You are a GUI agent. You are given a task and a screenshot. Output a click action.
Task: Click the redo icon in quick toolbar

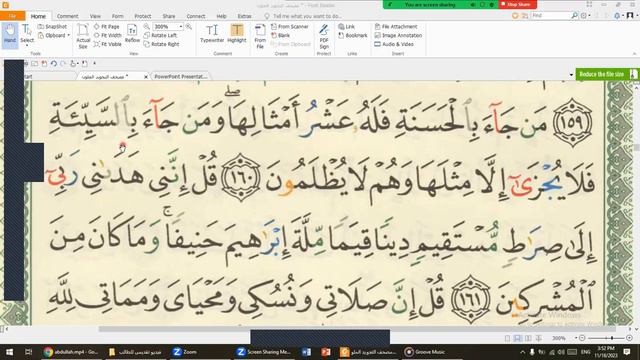(63, 64)
